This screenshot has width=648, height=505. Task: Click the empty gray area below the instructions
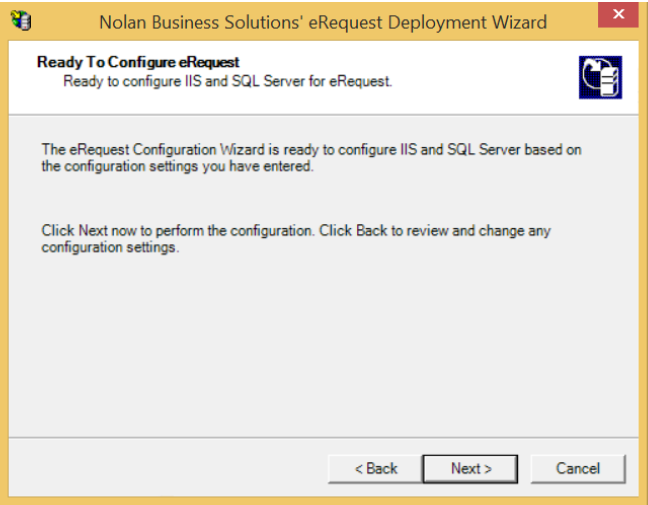pos(320,350)
